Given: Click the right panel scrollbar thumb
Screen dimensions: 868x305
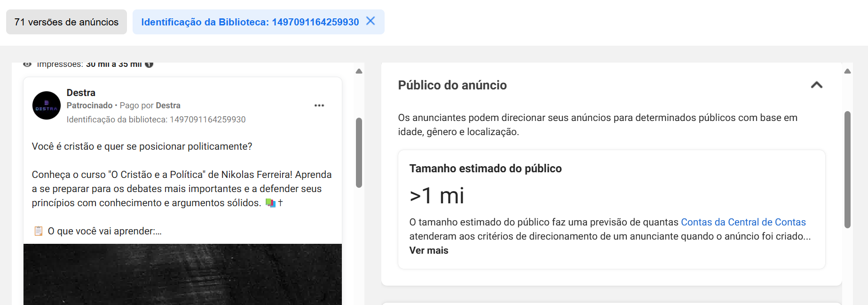Looking at the screenshot, I should coord(847,169).
